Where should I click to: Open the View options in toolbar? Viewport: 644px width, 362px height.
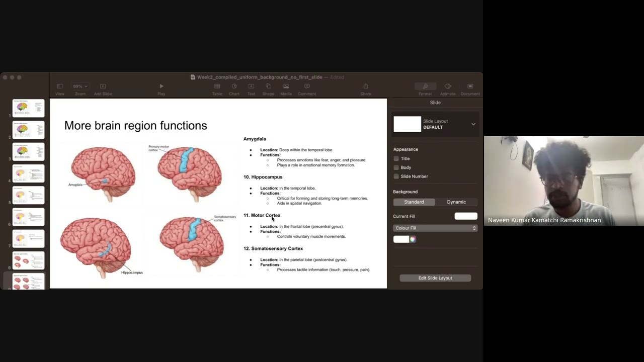point(59,89)
